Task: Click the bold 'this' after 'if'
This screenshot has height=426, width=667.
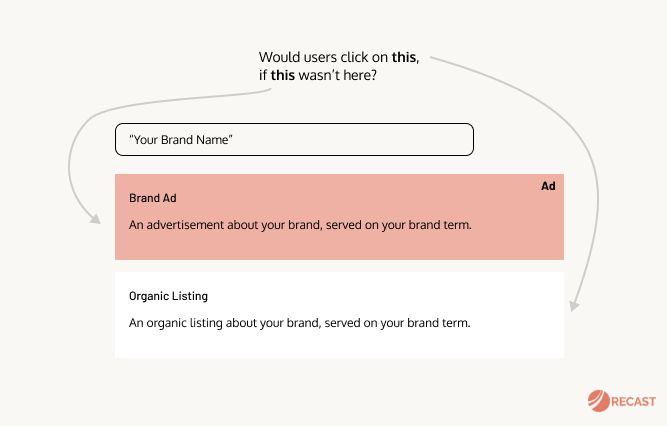Action: point(283,75)
